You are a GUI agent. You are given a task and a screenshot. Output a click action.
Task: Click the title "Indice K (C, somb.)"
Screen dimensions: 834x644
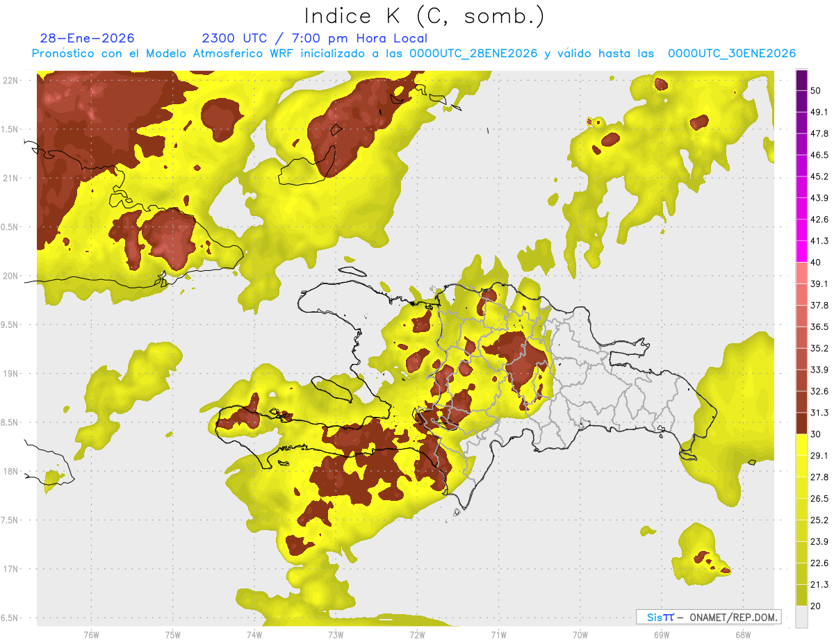coord(425,17)
